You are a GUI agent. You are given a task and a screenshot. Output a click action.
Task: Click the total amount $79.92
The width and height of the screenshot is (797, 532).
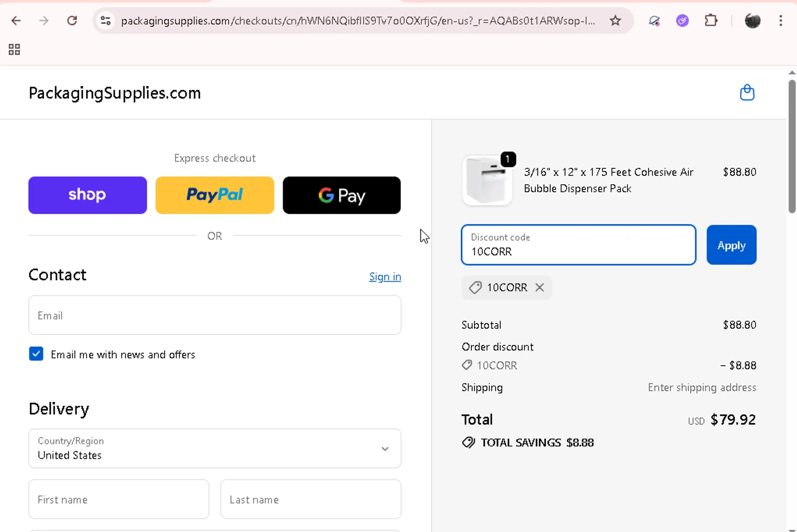click(733, 419)
